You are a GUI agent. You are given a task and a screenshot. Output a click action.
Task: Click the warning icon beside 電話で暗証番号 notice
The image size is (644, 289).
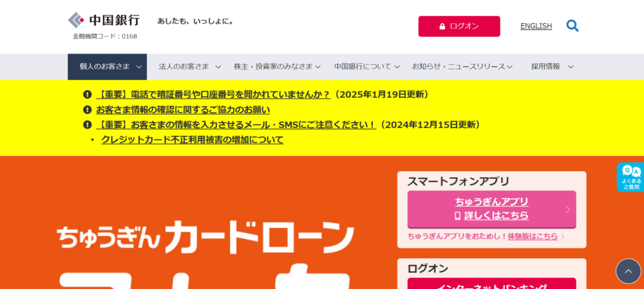pos(87,95)
